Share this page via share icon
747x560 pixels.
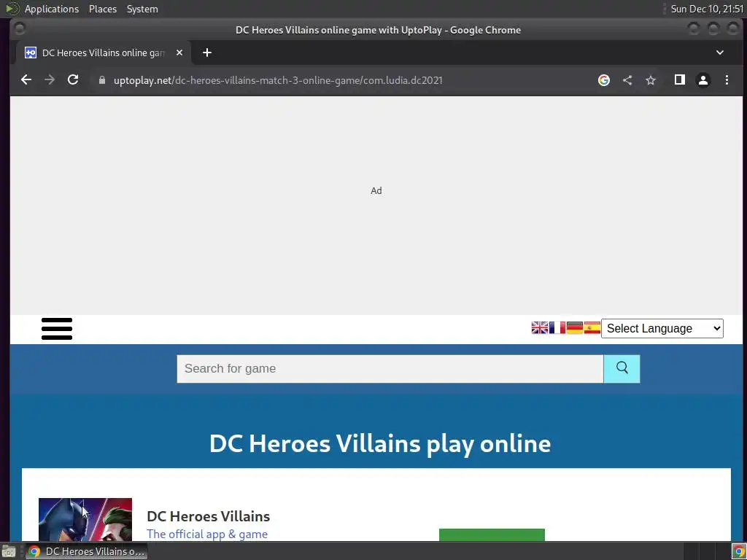pyautogui.click(x=627, y=80)
